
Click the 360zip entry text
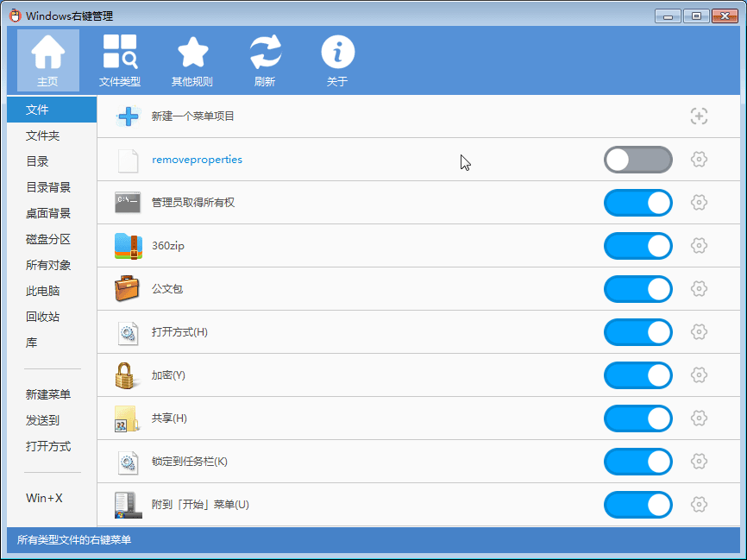coord(167,246)
